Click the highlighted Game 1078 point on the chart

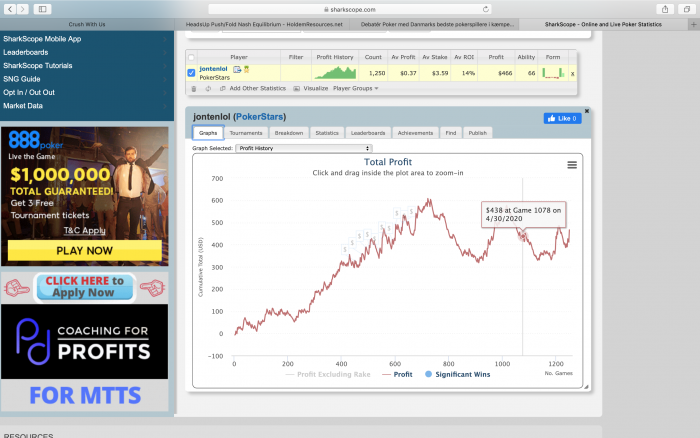(522, 235)
